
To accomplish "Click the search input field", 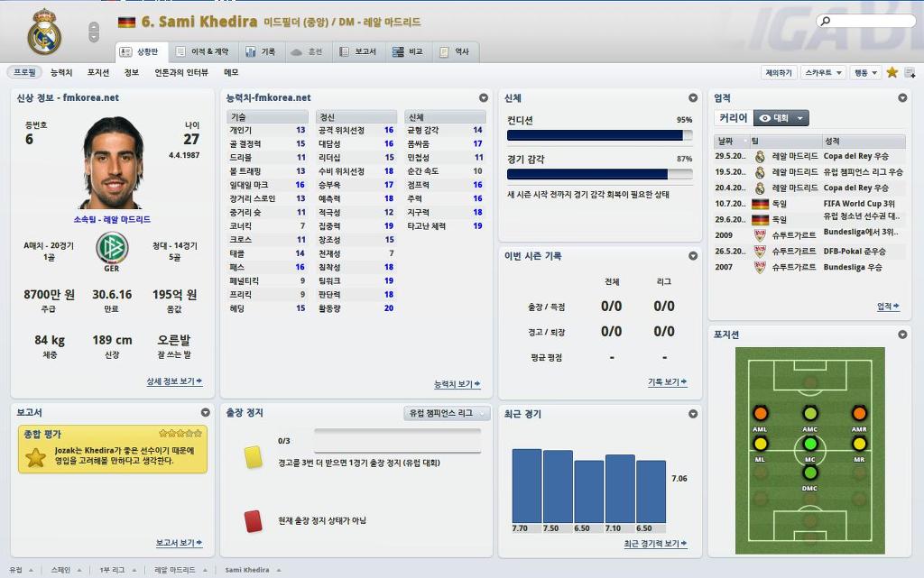I will [x=865, y=21].
